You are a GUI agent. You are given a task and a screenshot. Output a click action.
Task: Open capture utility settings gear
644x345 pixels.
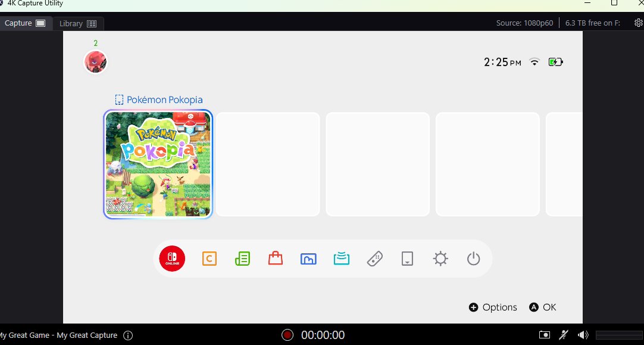click(x=639, y=23)
